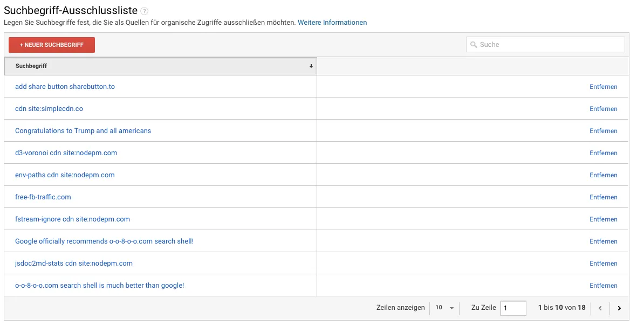The image size is (644, 333).
Task: Open 'd3-voronoi cdn site:nodepm.com' term
Action: (66, 153)
